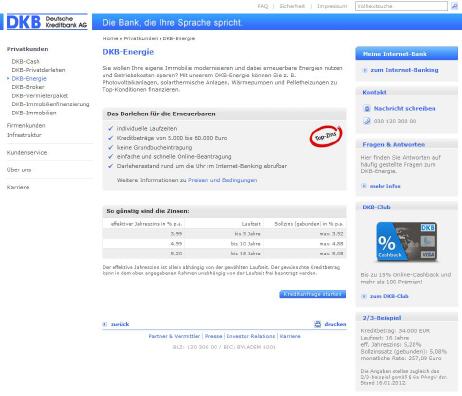The image size is (462, 396).
Task: Click the telephone icon in Kontakt box
Action: (367, 121)
